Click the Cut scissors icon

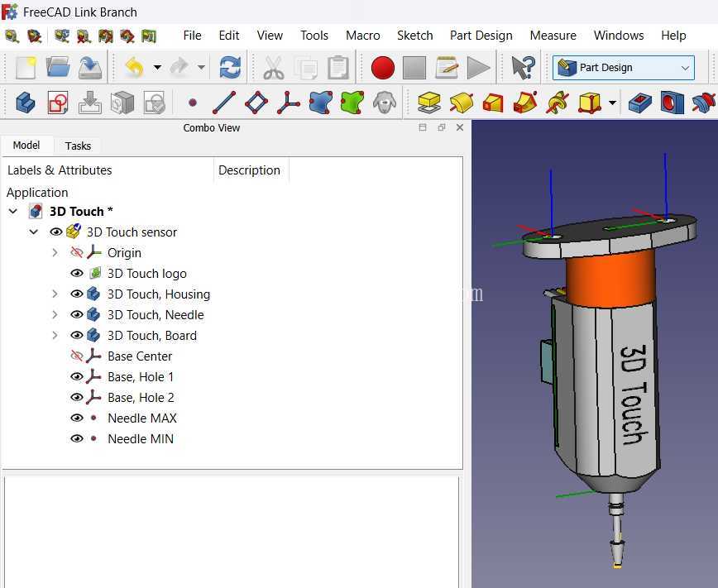(x=273, y=68)
